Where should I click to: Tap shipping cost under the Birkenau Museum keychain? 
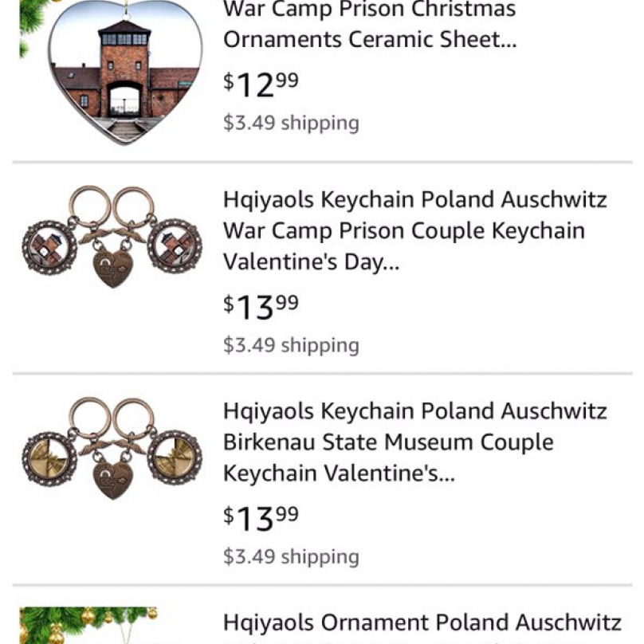291,556
